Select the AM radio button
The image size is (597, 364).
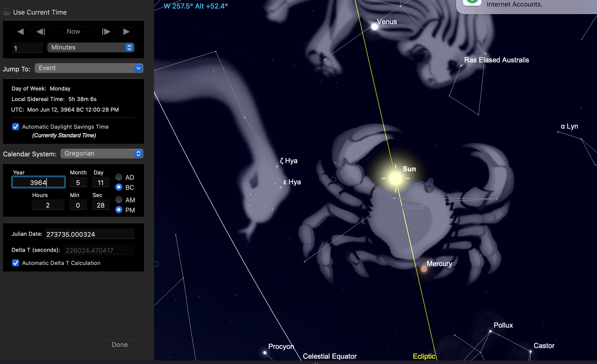[x=119, y=200]
